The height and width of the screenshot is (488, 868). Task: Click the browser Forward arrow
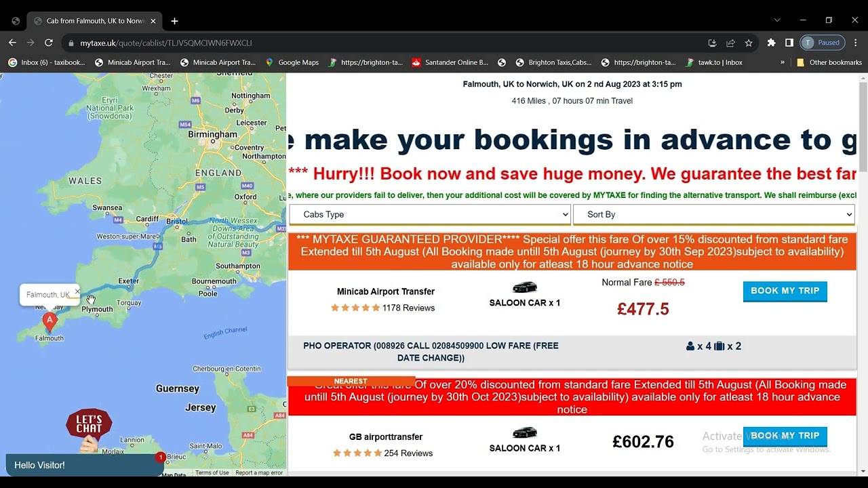[31, 43]
